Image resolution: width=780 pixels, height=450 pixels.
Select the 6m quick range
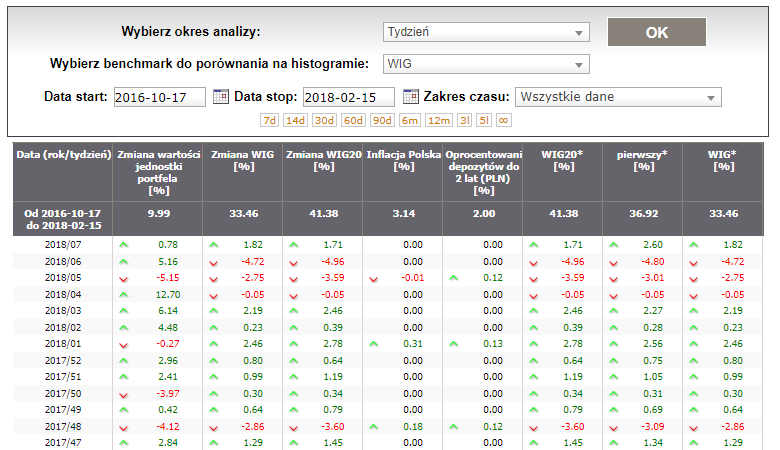(409, 120)
